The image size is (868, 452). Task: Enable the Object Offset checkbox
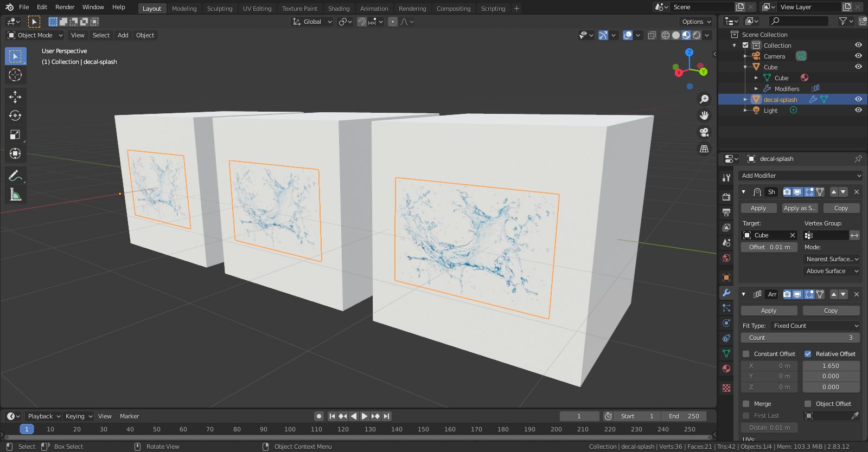[808, 404]
